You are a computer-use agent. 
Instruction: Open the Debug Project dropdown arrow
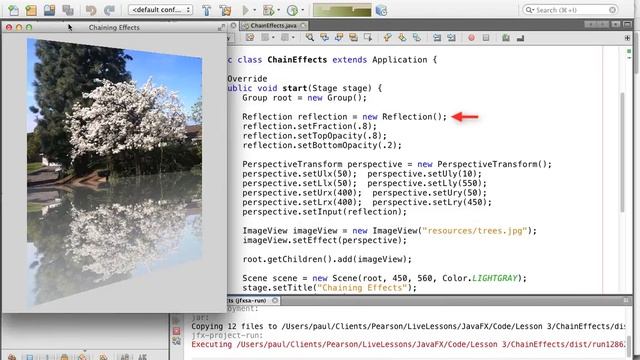[279, 10]
